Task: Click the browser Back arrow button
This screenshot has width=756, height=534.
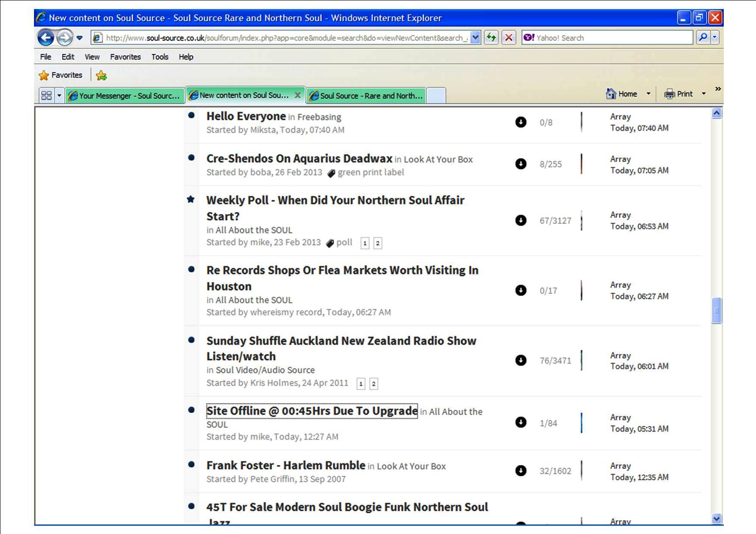Action: click(x=46, y=38)
